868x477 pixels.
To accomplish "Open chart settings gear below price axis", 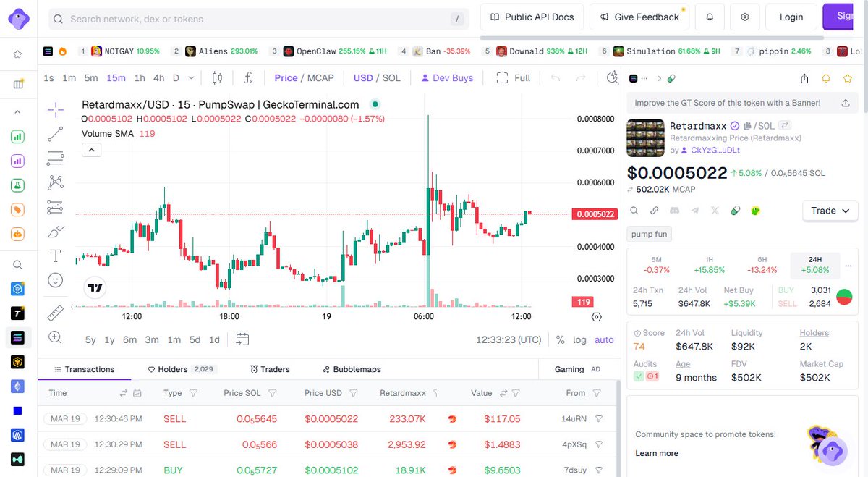I will 597,317.
